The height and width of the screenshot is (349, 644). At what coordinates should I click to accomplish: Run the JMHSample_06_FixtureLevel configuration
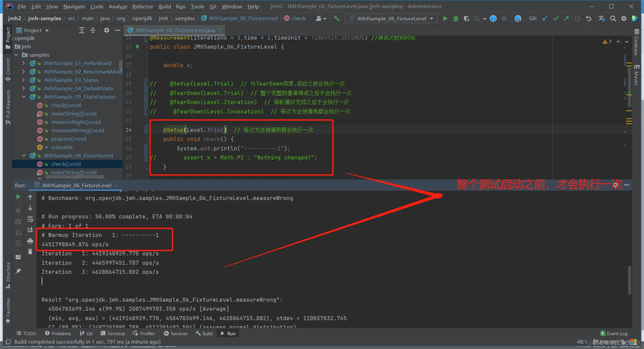pyautogui.click(x=445, y=18)
